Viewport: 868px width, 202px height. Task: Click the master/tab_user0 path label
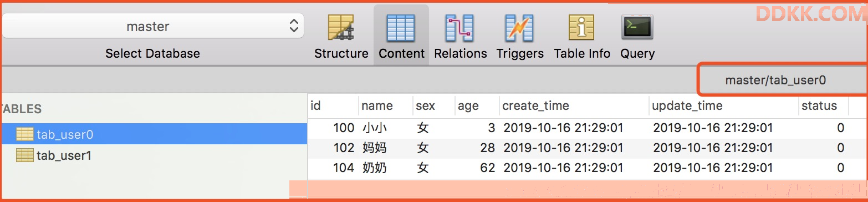(775, 80)
